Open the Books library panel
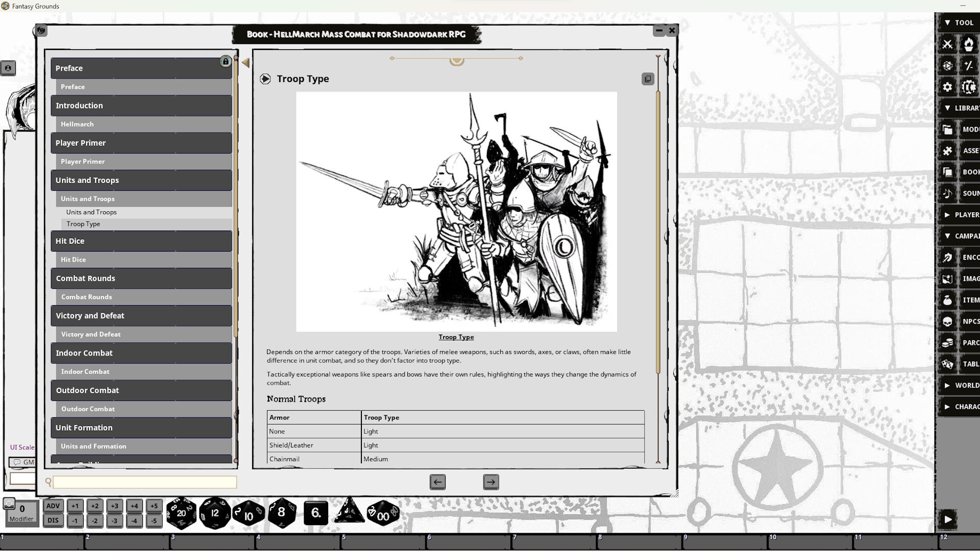Screen dimensions: 980x551 (x=947, y=172)
